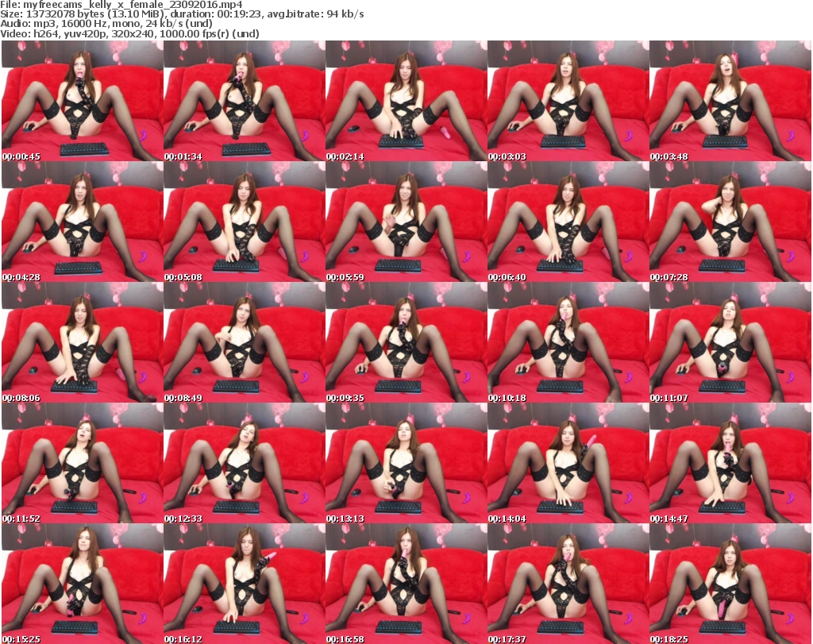Open the frame at timestamp 00:16:12
Screen dimensions: 813x644
[245, 584]
